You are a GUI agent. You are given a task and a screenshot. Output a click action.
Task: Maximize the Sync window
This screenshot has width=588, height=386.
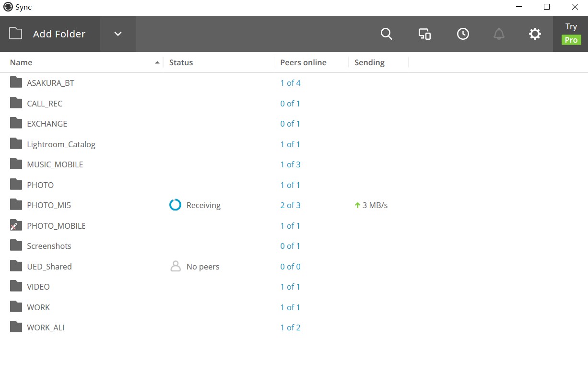(x=547, y=7)
